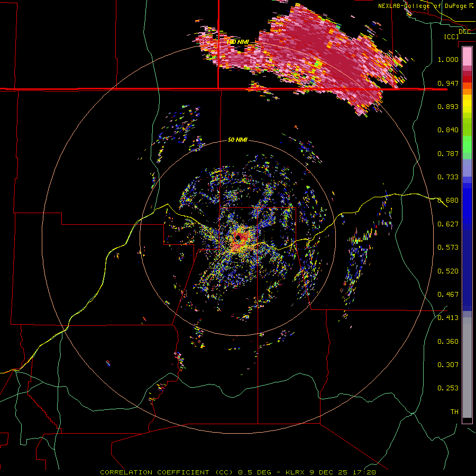Click the 0.893 scale value
Viewport: 476px width, 476px height.
pyautogui.click(x=448, y=106)
